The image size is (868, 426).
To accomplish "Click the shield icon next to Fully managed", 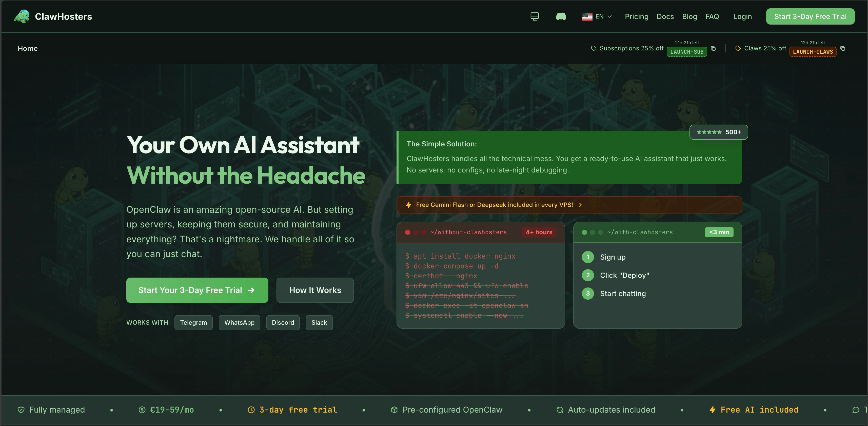I will (x=21, y=410).
